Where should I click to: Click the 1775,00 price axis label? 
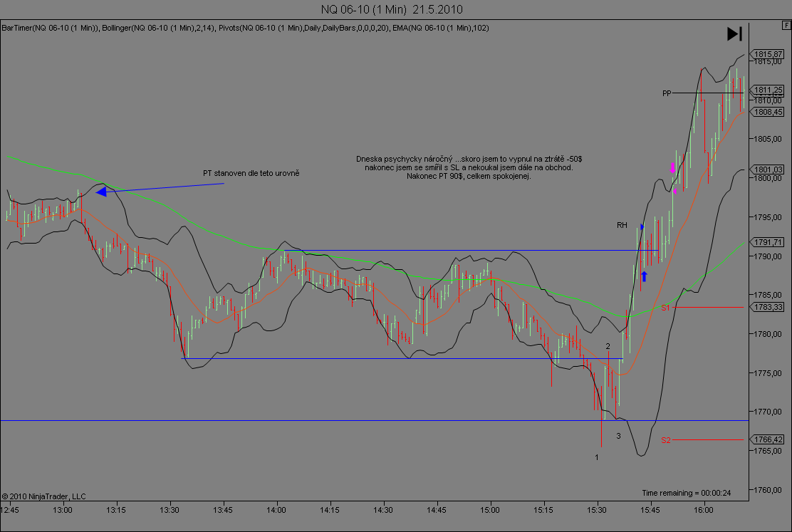point(768,373)
